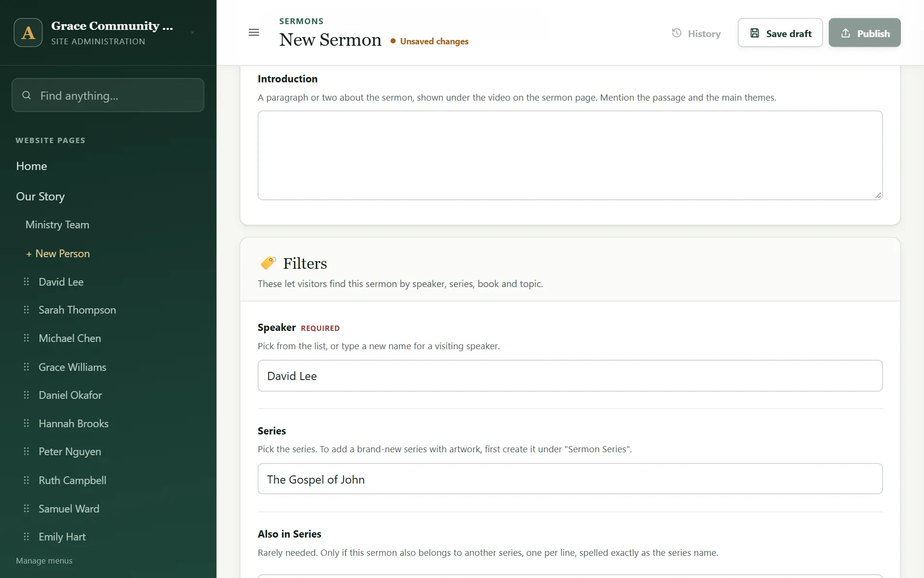Open the Home page entry
Screen dimensions: 924x578
[31, 166]
